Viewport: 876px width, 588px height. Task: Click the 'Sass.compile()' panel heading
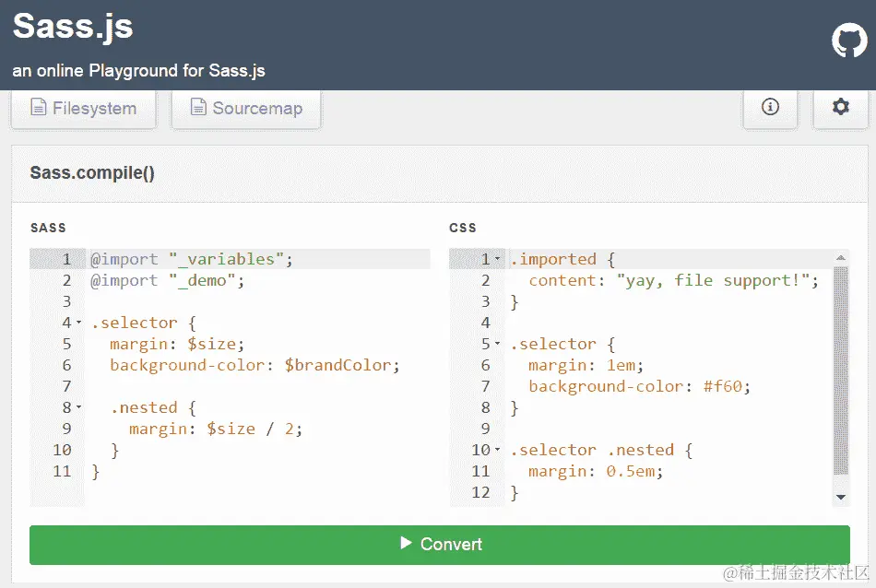[92, 173]
